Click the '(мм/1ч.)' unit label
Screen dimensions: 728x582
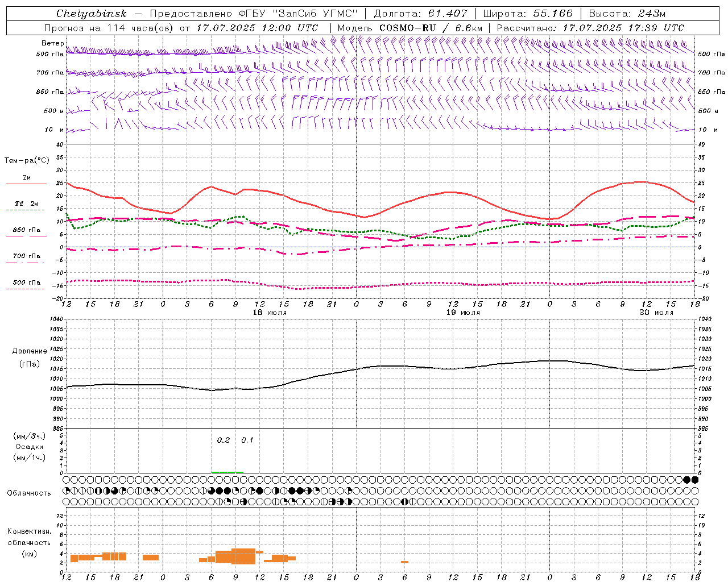30,458
